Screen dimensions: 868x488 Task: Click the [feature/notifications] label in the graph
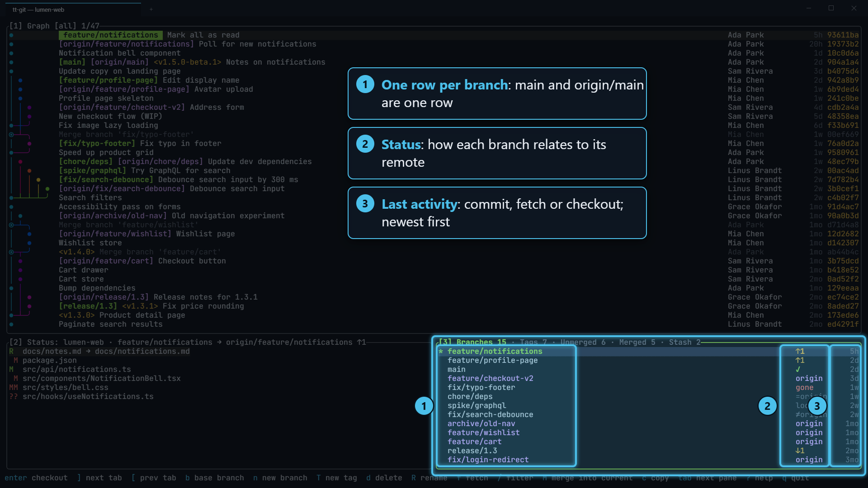click(x=111, y=35)
